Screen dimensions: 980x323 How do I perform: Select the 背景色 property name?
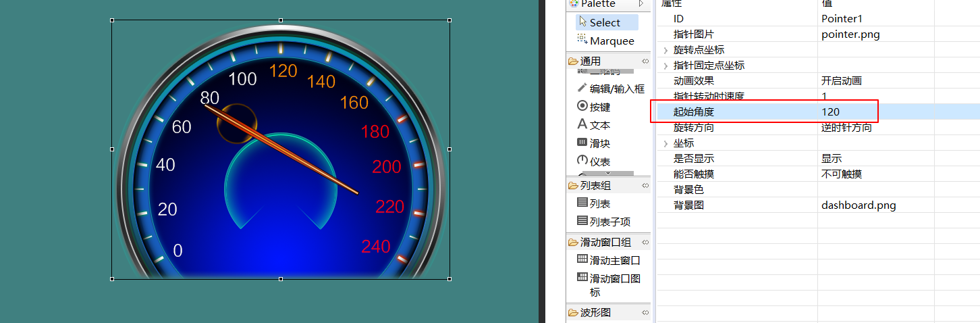[688, 189]
